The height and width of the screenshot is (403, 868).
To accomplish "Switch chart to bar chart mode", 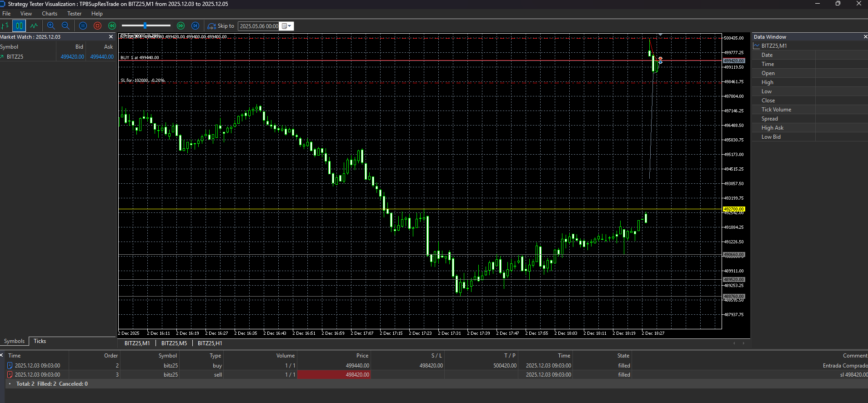I will [5, 26].
